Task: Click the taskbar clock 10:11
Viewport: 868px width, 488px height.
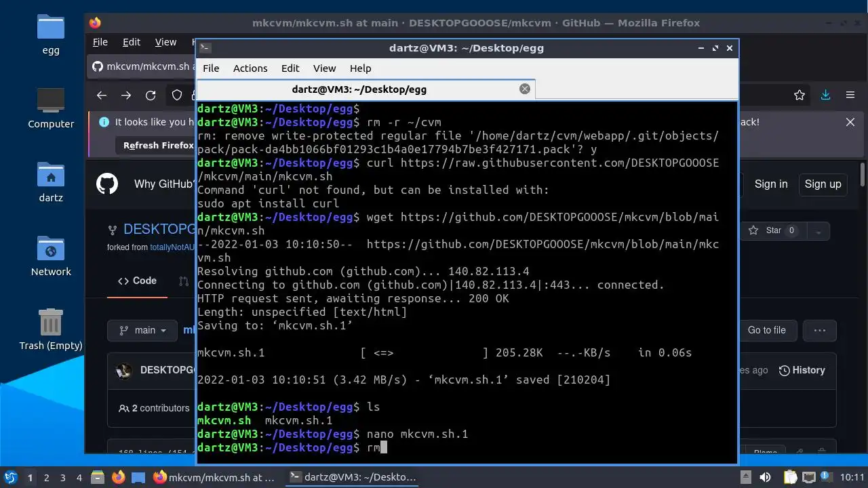Action: pos(853,477)
